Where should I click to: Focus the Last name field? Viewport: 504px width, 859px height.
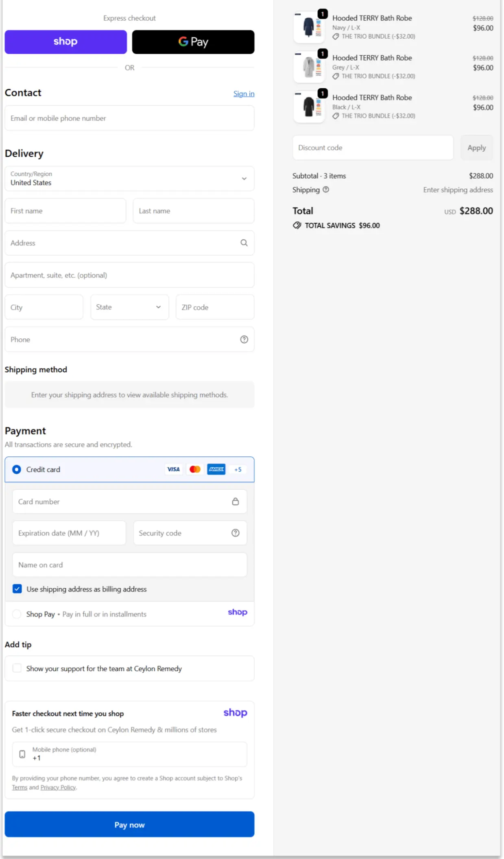194,211
